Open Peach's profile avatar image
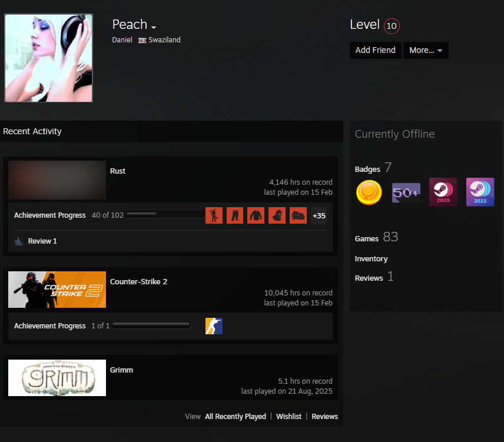This screenshot has width=504, height=442. (x=48, y=58)
